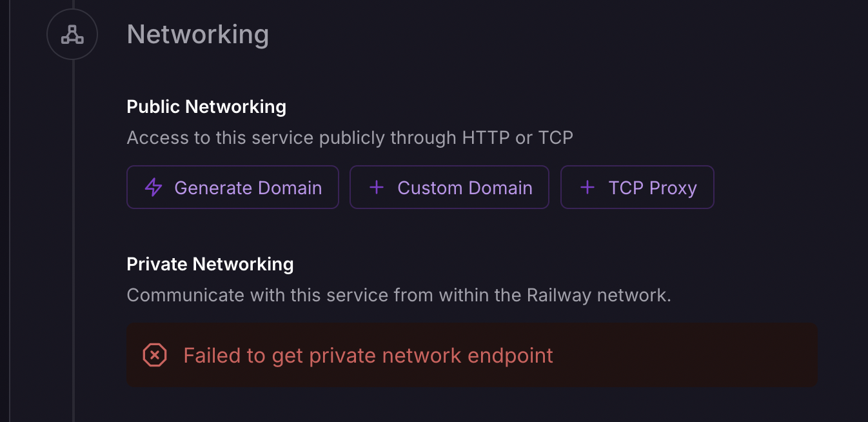The height and width of the screenshot is (422, 868).
Task: Click the 'Communicate with this service' description
Action: pyautogui.click(x=399, y=296)
